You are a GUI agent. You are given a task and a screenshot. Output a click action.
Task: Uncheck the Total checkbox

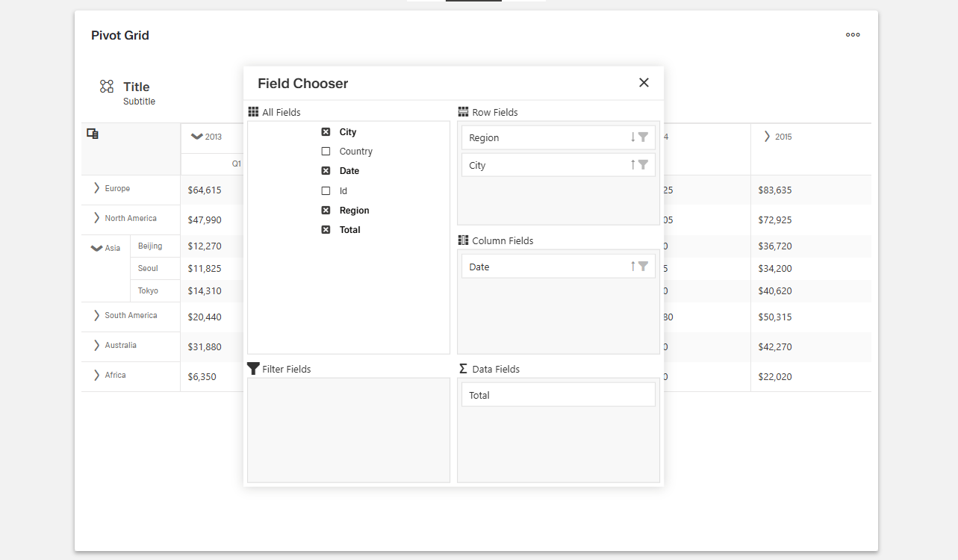click(326, 229)
